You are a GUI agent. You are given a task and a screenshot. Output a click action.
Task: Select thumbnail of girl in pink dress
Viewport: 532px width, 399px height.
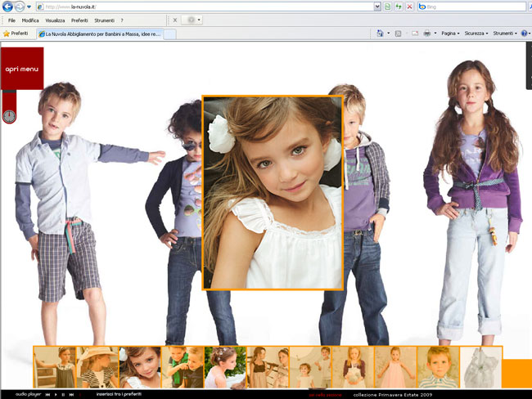click(x=395, y=367)
